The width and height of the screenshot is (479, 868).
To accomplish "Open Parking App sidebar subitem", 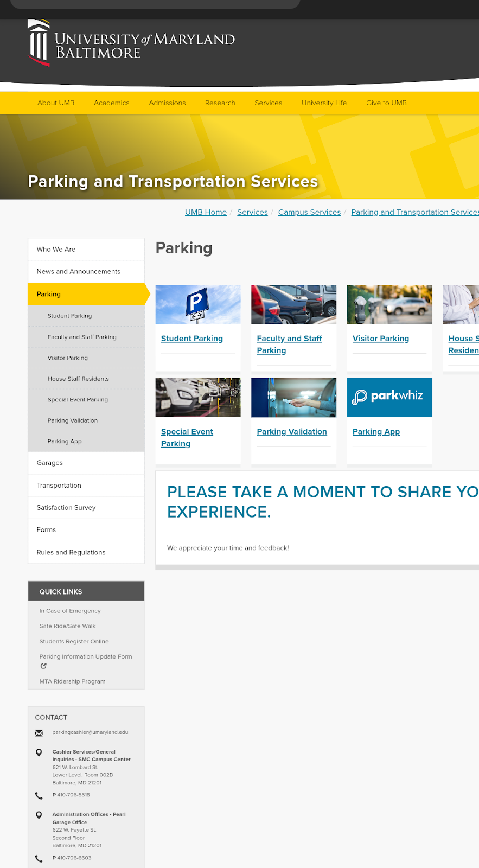I will click(86, 441).
